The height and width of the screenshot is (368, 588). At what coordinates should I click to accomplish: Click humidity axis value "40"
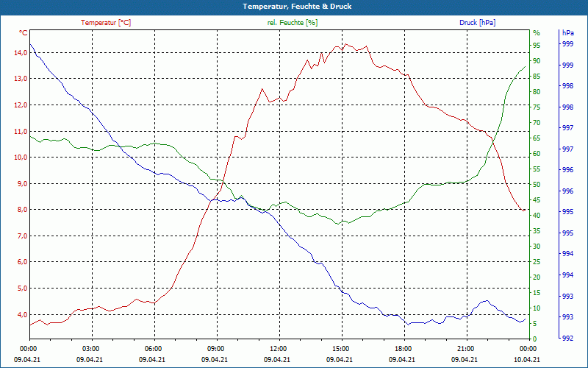click(x=537, y=215)
